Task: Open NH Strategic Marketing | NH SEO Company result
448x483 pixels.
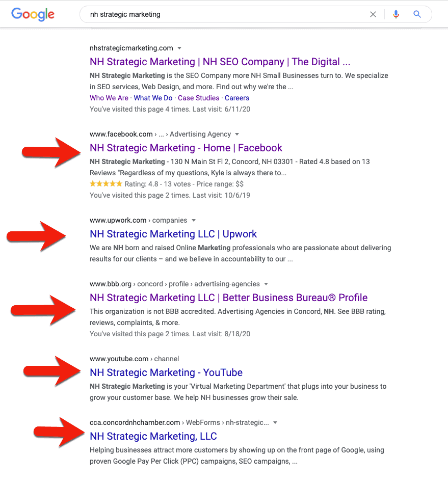Action: pyautogui.click(x=220, y=62)
